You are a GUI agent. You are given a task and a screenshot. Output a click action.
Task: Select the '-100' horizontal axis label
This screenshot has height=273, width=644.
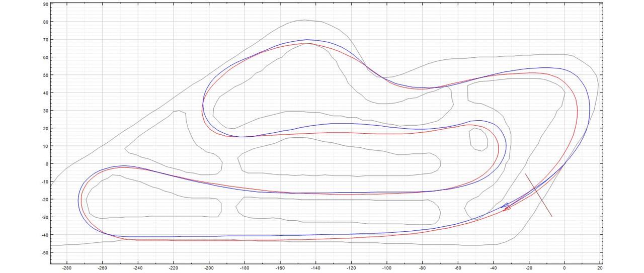tap(386, 268)
